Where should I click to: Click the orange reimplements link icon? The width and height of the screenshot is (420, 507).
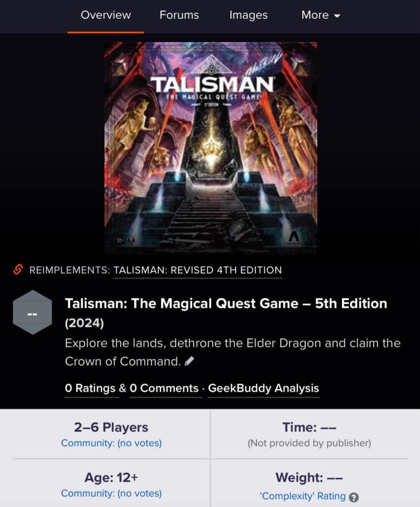[x=18, y=269]
